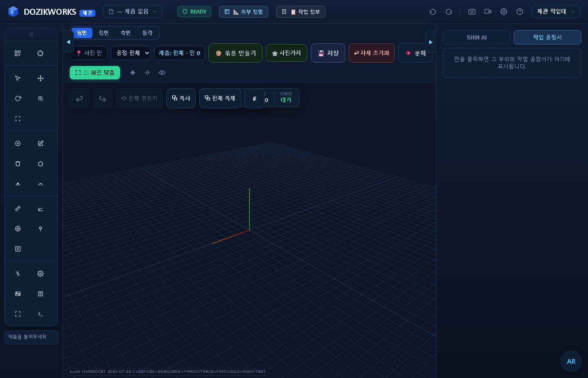
Task: Click the pencil edit icon
Action: 40,144
